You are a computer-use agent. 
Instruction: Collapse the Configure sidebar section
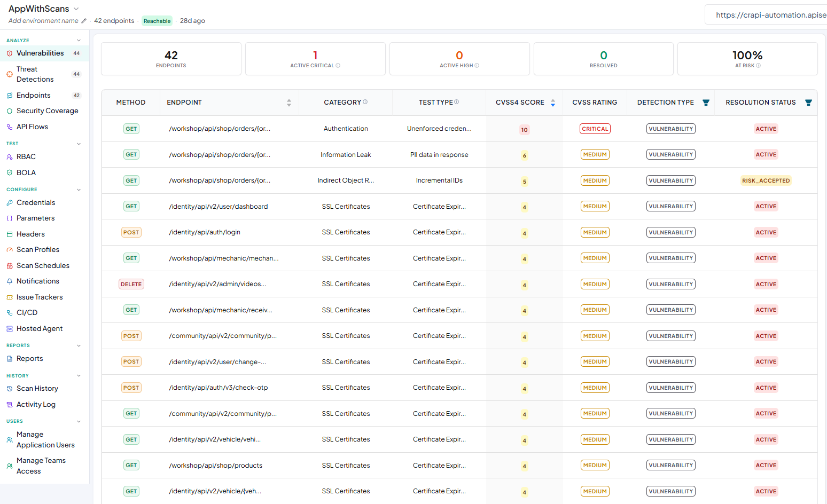pyautogui.click(x=79, y=190)
